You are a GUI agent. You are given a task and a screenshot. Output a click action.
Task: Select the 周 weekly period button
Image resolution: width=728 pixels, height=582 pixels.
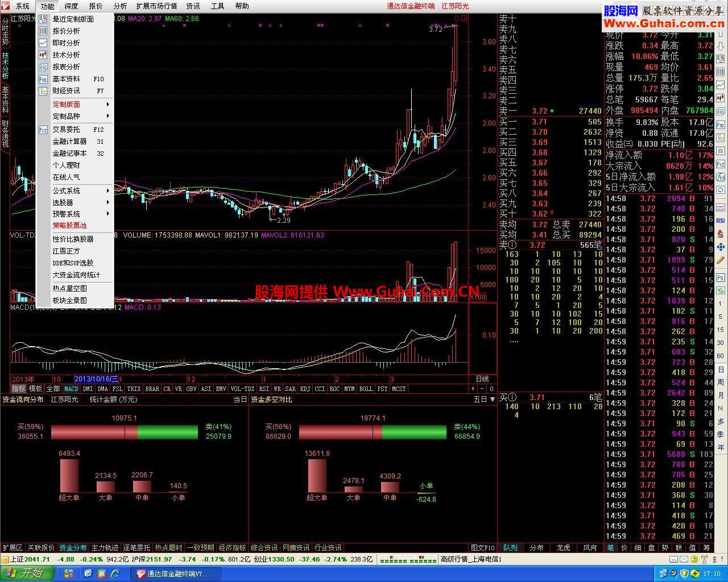click(721, 382)
